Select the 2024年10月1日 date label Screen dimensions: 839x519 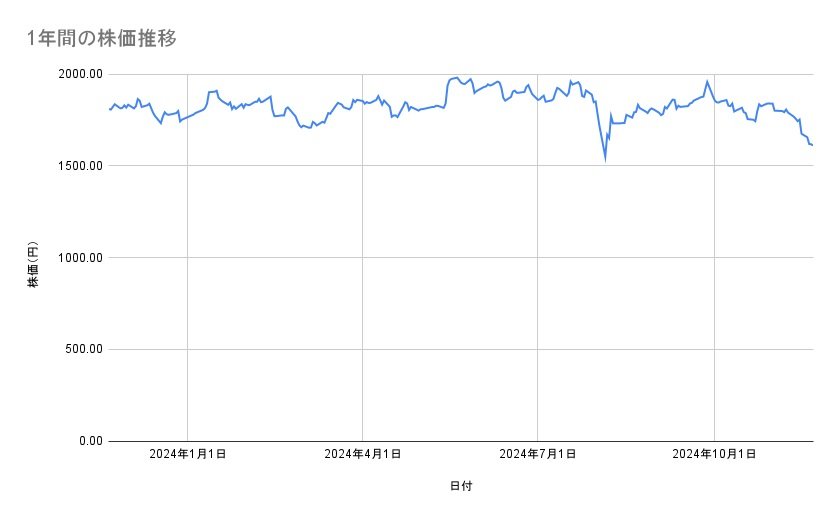click(x=713, y=455)
